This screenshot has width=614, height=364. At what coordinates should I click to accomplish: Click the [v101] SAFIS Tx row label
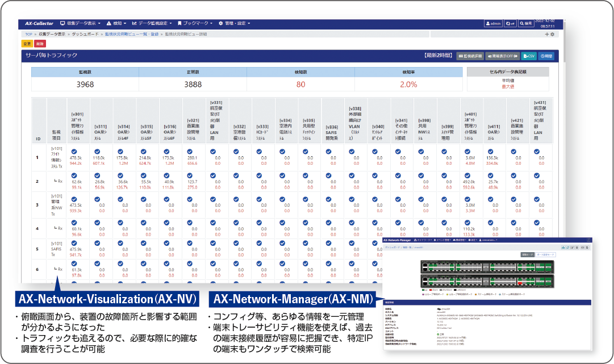[56, 249]
